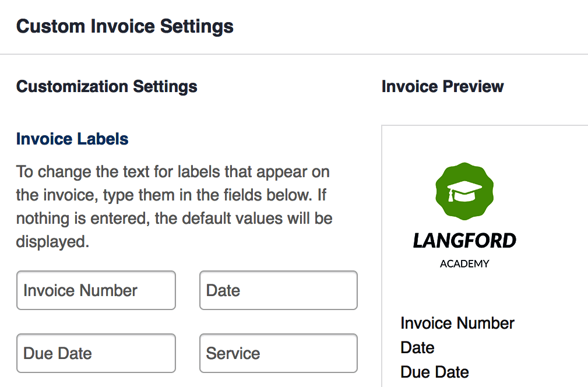Click the Customization Settings section heading
588x387 pixels.
tap(107, 86)
